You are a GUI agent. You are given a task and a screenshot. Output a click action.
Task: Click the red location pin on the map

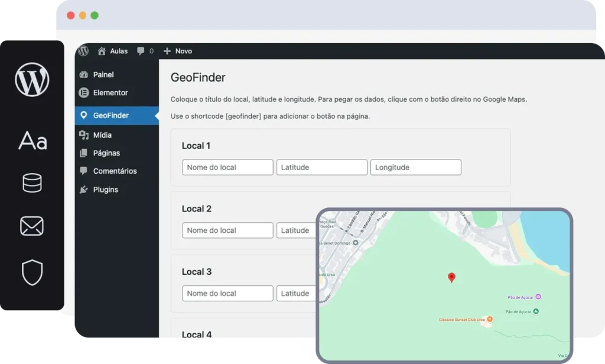point(451,277)
